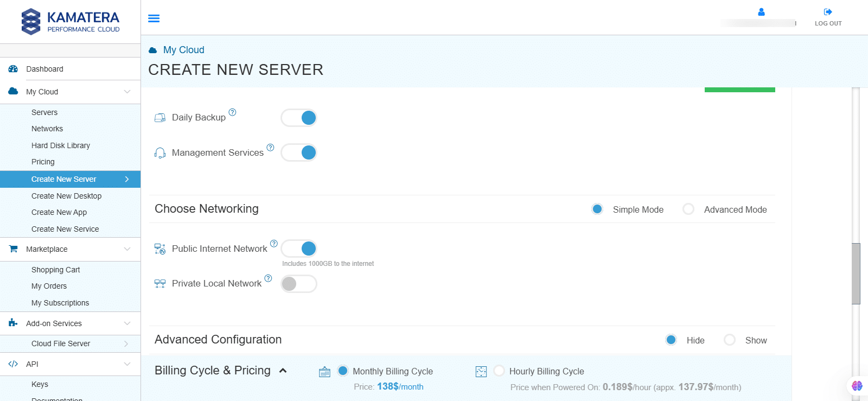Click Private Local Network help icon
This screenshot has height=401, width=868.
(268, 278)
